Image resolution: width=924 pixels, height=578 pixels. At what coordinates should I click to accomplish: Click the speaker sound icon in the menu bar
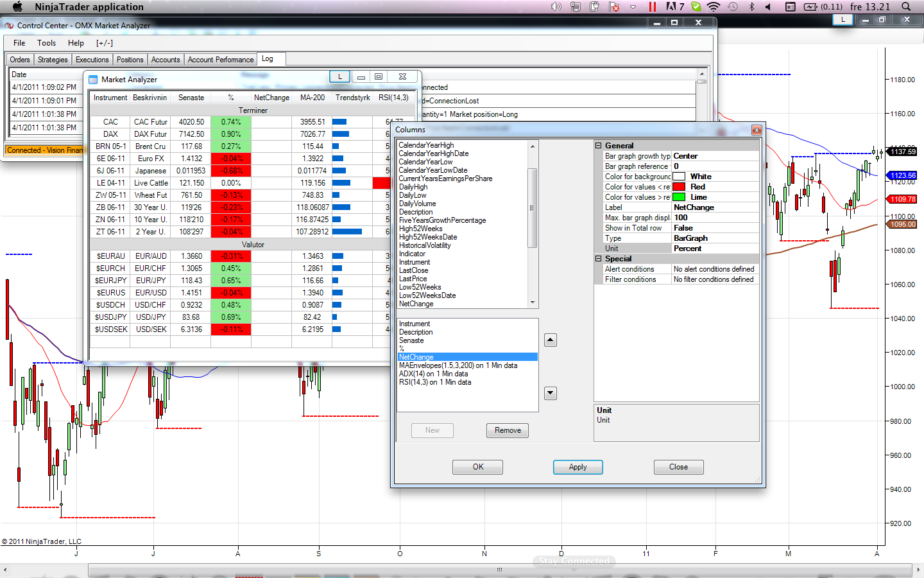[556, 6]
